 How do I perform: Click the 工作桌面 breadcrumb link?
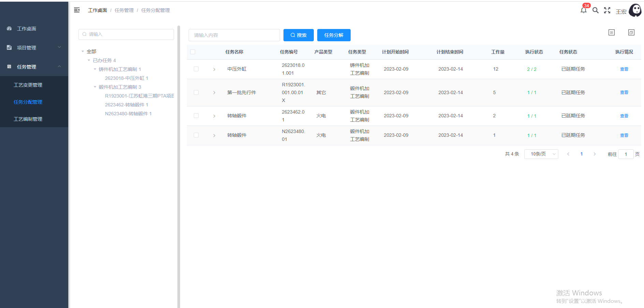point(98,10)
